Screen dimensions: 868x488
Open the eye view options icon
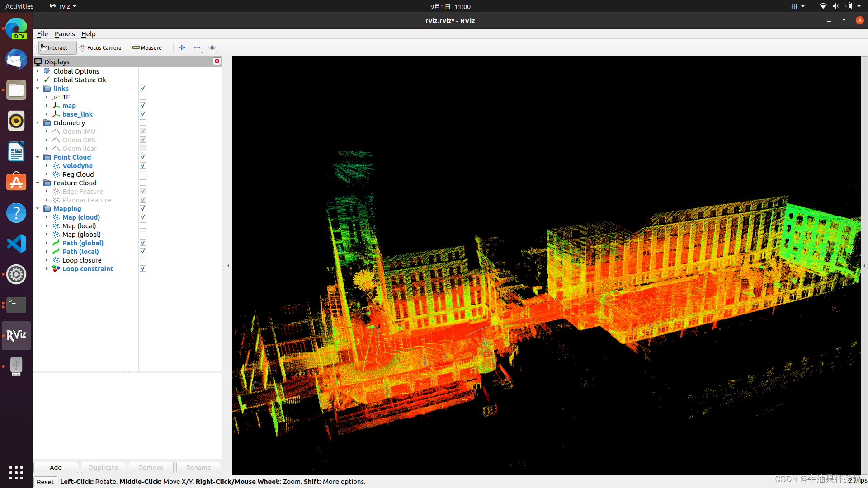[212, 47]
